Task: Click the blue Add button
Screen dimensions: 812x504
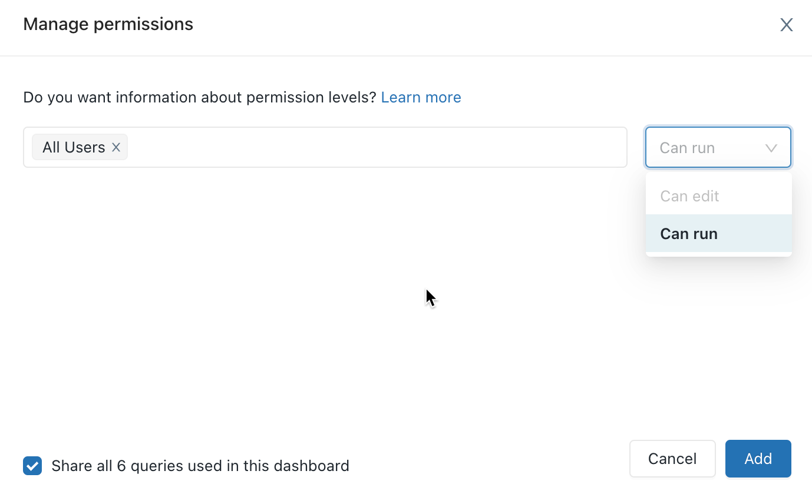Action: coord(758,459)
